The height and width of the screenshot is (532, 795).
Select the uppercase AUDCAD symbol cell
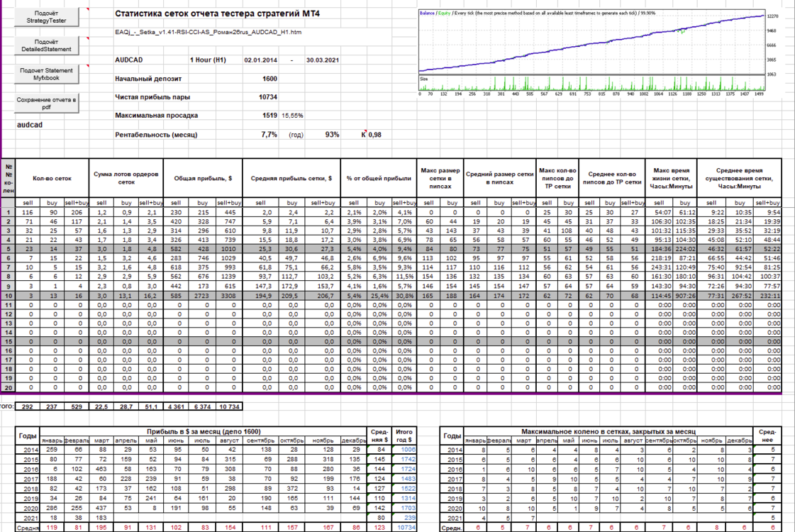point(129,60)
